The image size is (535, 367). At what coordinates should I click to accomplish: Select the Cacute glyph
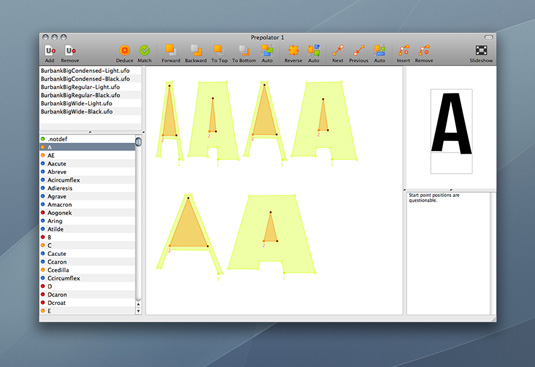tap(87, 254)
